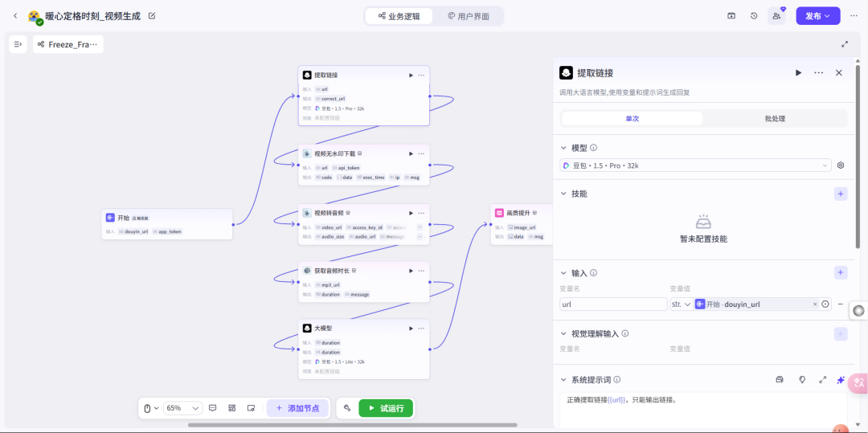Run the 大模型 node
868x433 pixels.
[x=411, y=329]
